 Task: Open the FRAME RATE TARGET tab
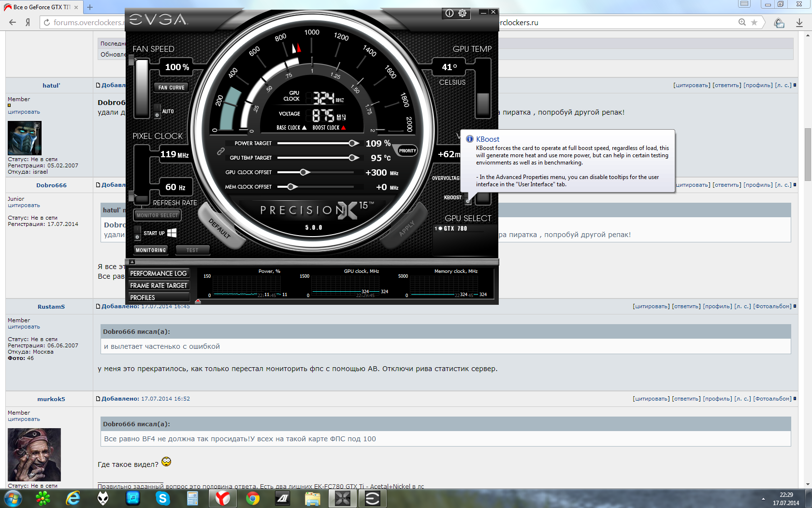tap(159, 285)
